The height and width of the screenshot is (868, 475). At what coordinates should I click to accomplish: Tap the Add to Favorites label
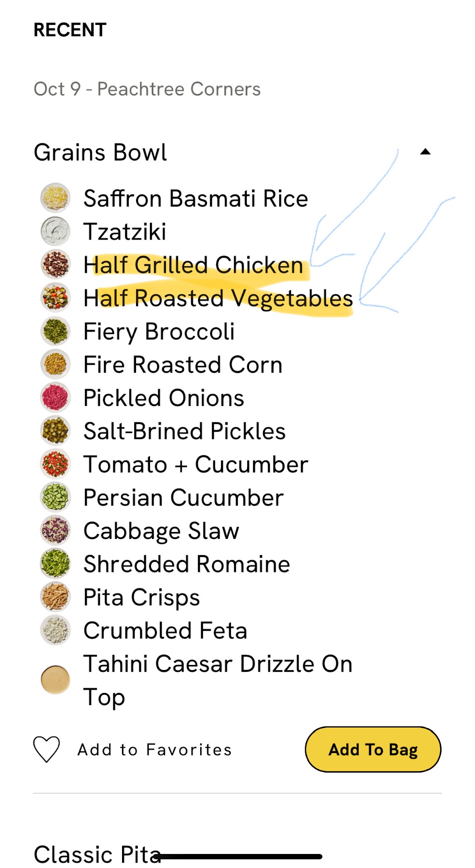[155, 750]
